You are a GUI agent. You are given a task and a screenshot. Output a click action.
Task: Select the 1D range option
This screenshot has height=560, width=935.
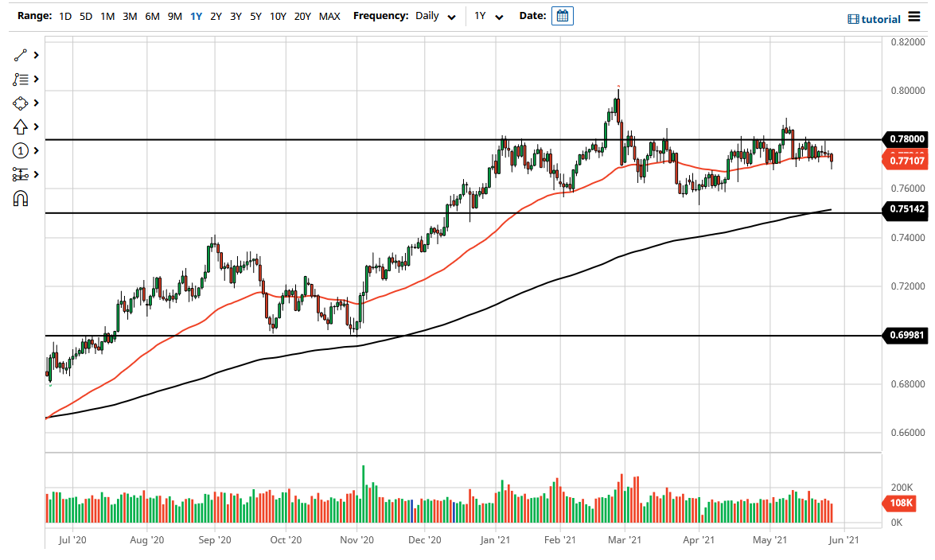point(64,16)
